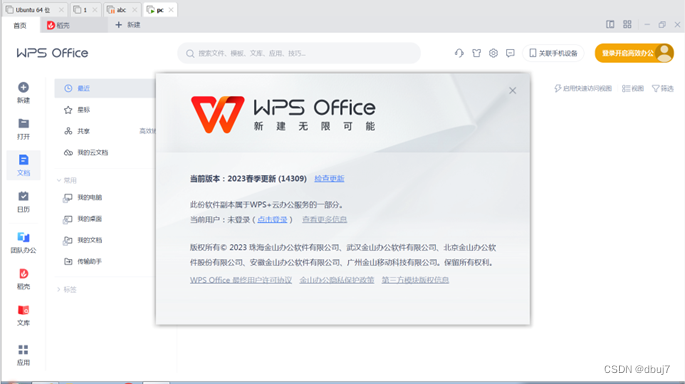The image size is (685, 384).
Task: Click the 检查更新 check update link
Action: coord(329,178)
